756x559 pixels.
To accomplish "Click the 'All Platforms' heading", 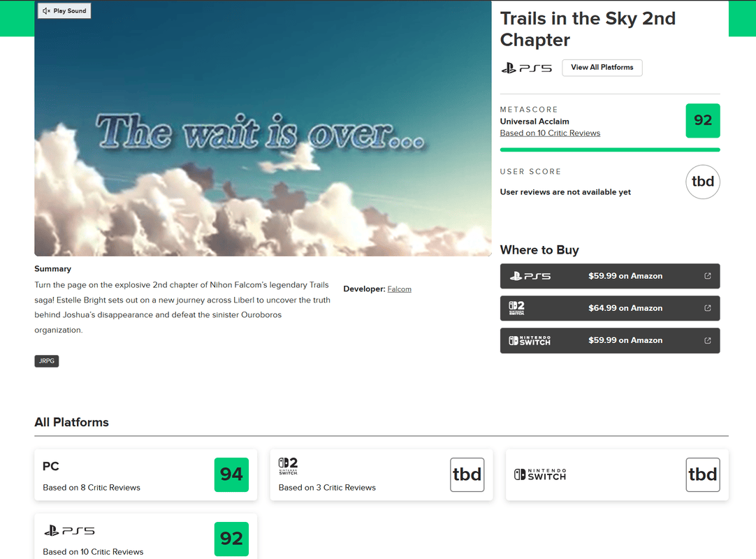I will click(x=71, y=422).
